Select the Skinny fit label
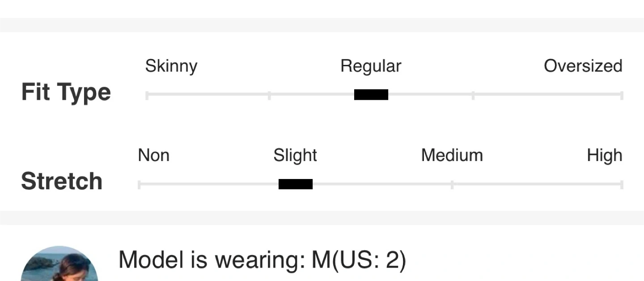 click(171, 66)
